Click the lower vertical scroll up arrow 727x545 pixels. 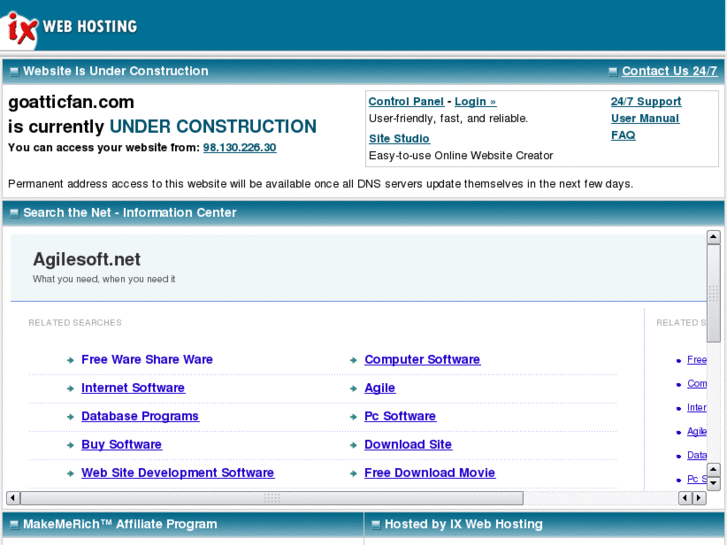(713, 470)
